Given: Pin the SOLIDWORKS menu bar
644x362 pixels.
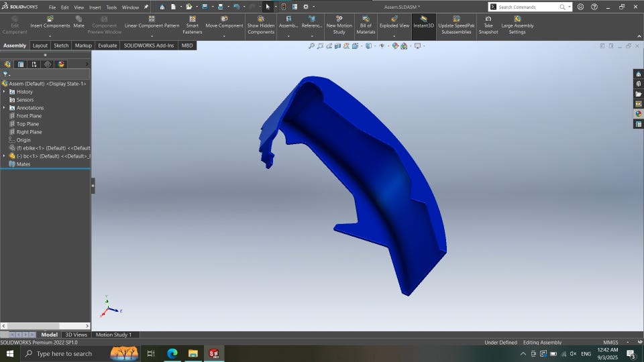Looking at the screenshot, I should click(x=146, y=7).
